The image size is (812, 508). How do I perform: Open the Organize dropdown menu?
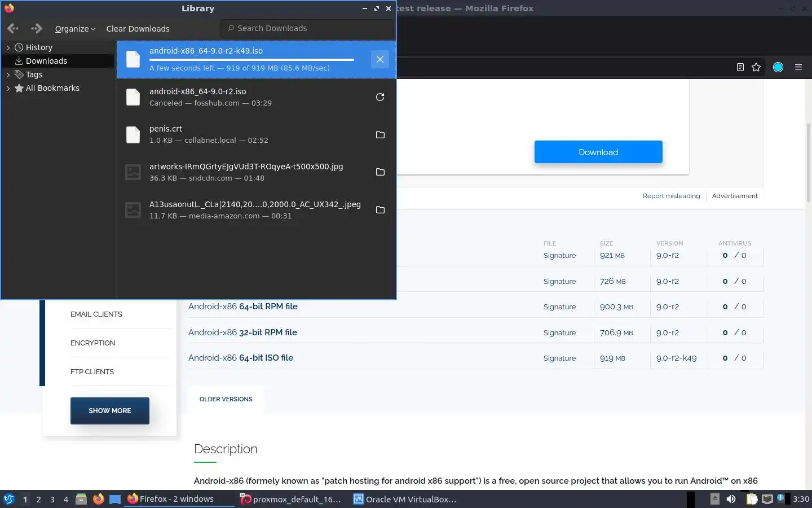coord(75,29)
